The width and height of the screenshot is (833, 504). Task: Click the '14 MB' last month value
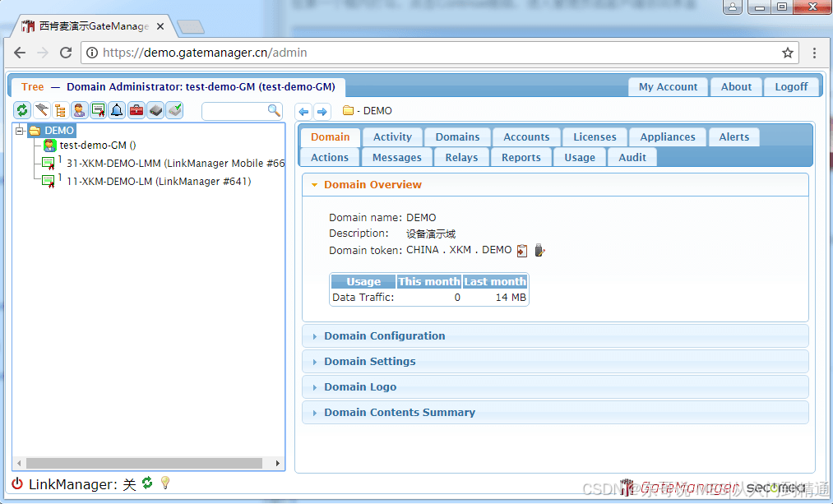pos(511,298)
